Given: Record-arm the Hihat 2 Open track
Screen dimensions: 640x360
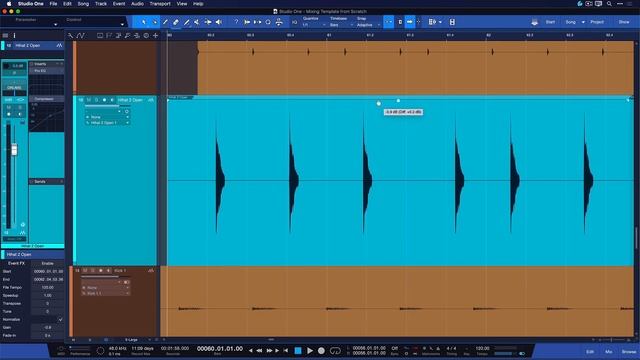Looking at the screenshot, I should pos(104,100).
